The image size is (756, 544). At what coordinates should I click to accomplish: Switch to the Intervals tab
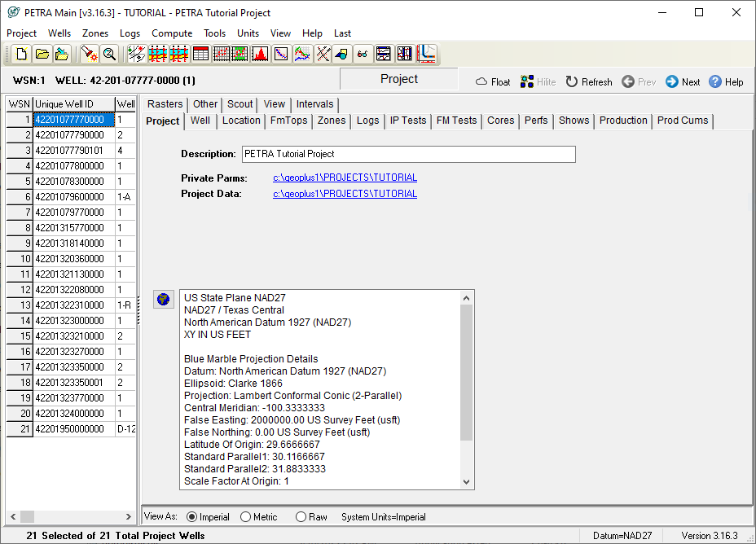(x=314, y=104)
